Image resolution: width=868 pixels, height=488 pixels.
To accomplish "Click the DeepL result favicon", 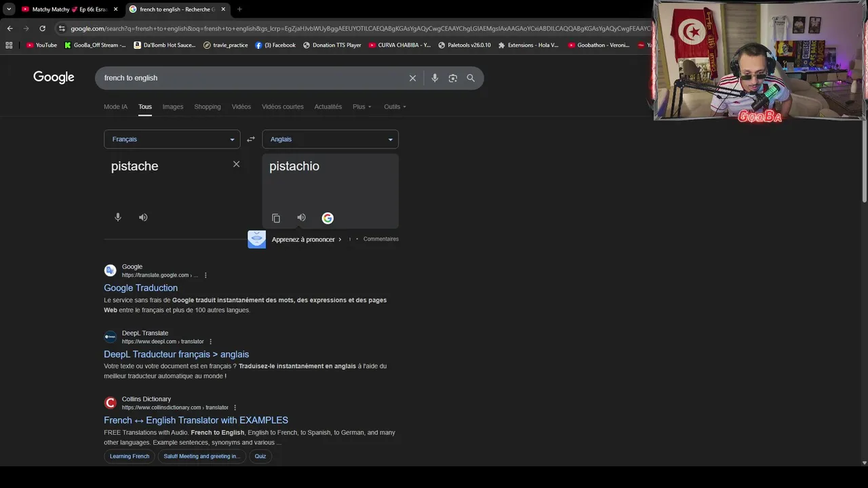I will pos(110,337).
